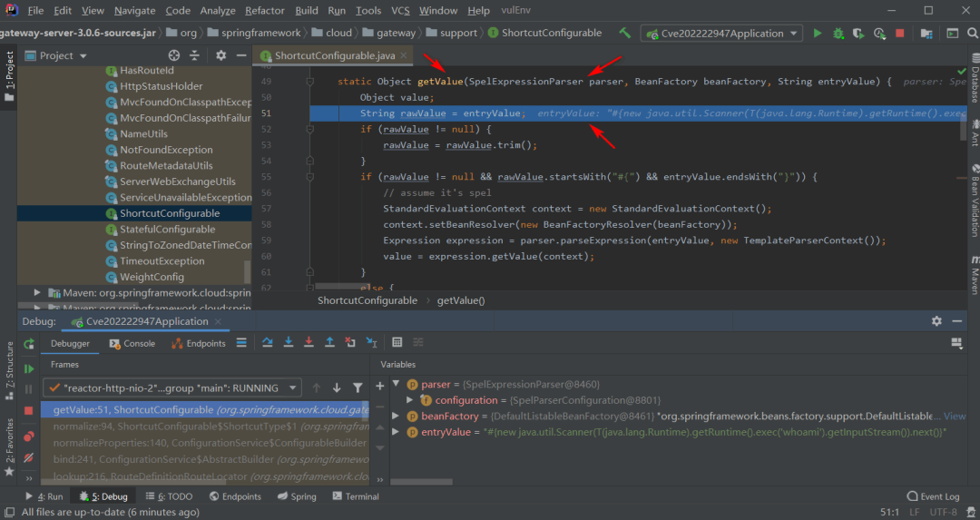Click the Run Anything icon in toolbar
Viewport: 980px width, 520px height.
952,34
